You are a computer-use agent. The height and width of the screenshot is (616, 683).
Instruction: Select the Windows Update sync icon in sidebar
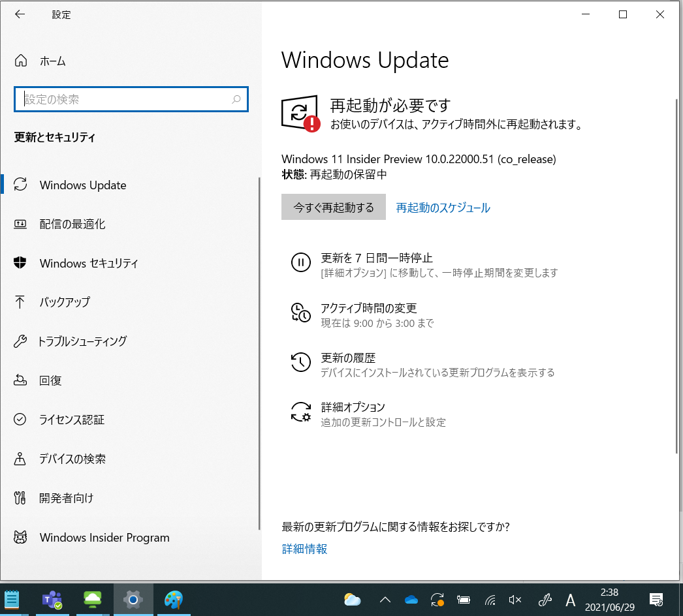pyautogui.click(x=20, y=185)
